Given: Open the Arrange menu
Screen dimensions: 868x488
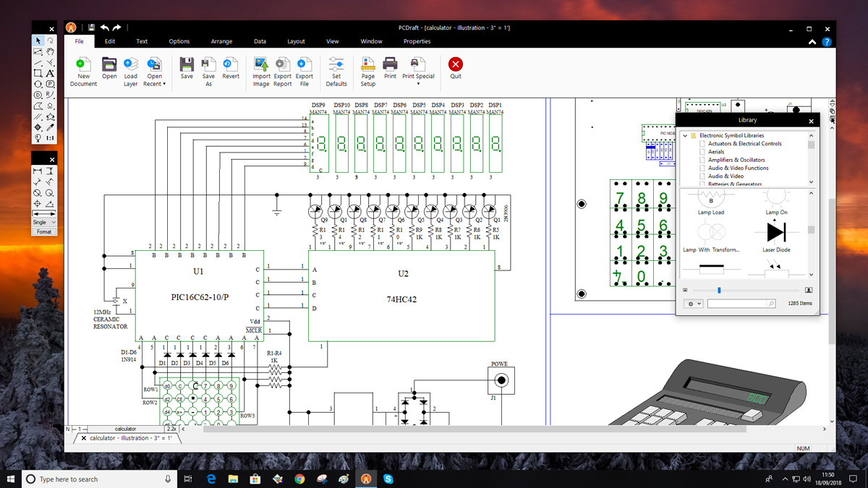Looking at the screenshot, I should (221, 41).
